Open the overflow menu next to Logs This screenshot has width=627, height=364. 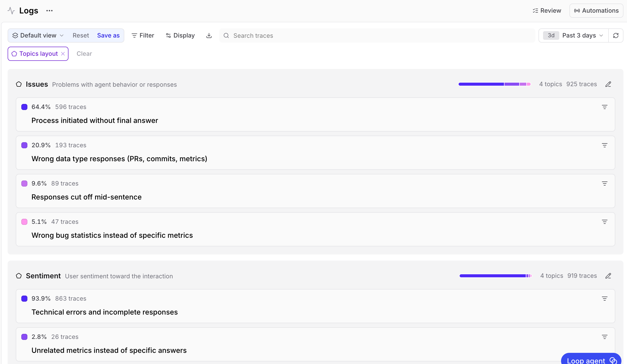coord(49,11)
